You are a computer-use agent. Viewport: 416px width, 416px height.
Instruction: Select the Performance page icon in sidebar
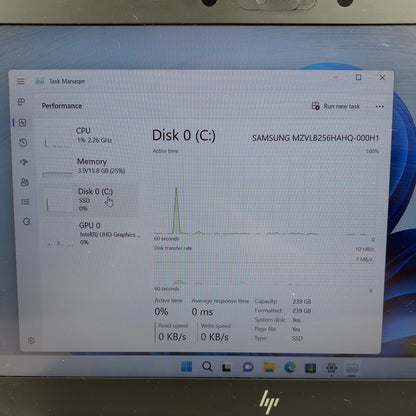tap(22, 123)
